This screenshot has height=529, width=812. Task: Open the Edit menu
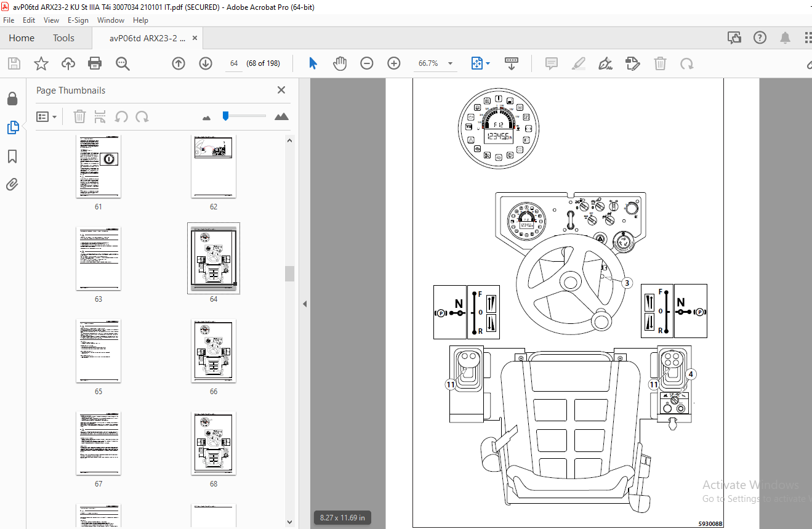tap(29, 20)
